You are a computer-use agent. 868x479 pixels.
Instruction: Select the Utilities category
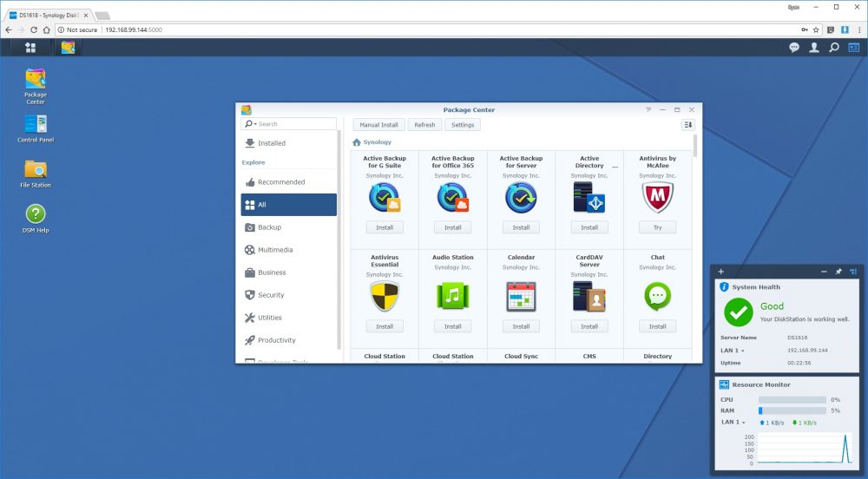coord(289,318)
